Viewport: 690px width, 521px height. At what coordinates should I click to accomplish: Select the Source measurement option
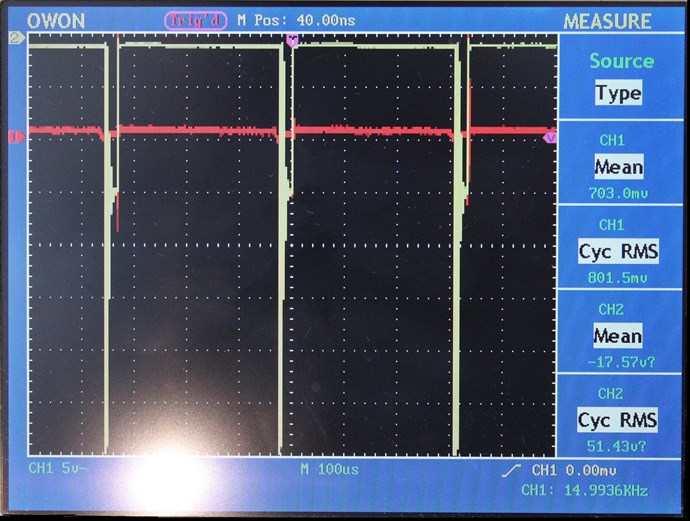tap(620, 61)
